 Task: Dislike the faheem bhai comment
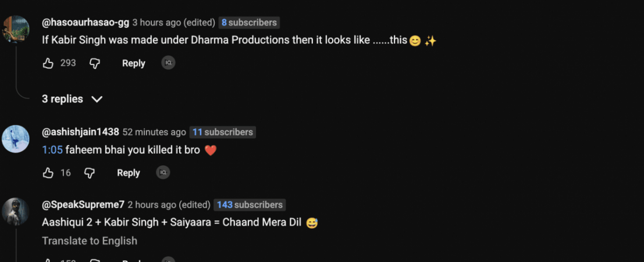point(90,172)
